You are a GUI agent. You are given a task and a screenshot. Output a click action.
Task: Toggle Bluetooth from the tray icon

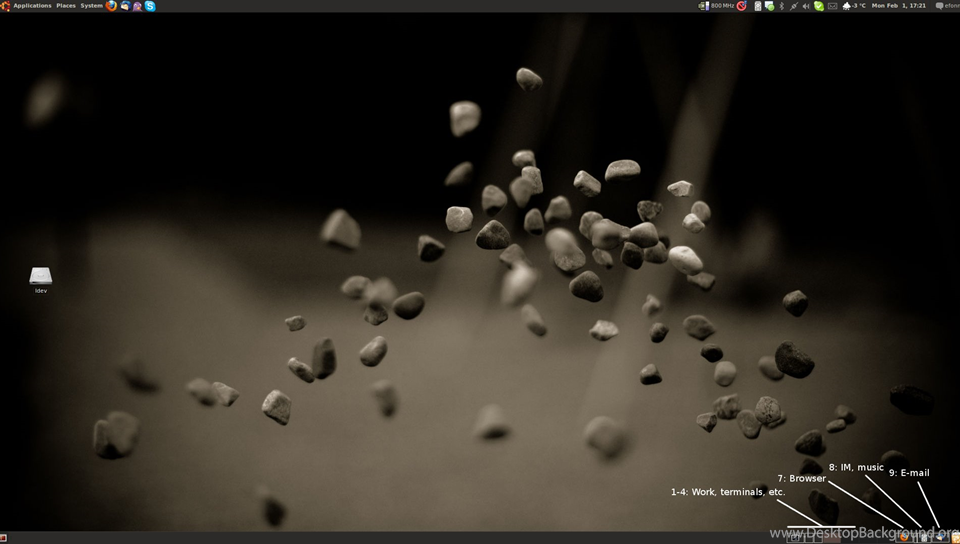[x=781, y=6]
